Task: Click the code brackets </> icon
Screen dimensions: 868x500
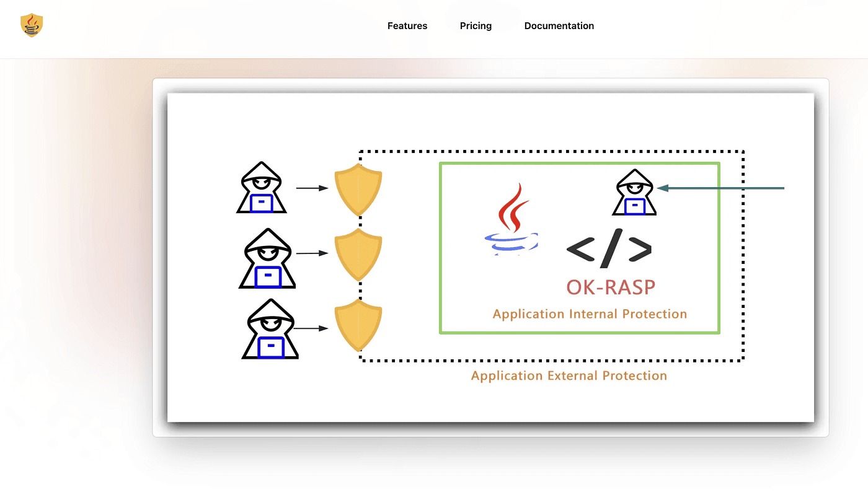Action: point(609,248)
